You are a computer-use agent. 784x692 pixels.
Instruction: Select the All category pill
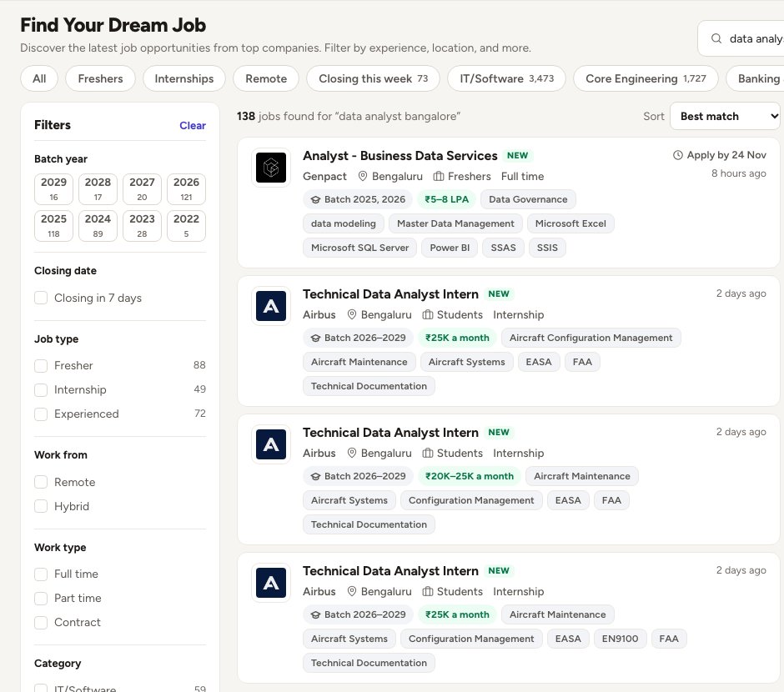(x=39, y=78)
